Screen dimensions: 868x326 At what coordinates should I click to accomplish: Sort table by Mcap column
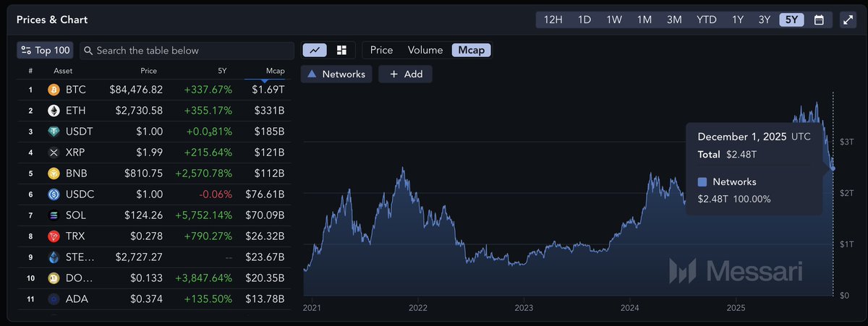pyautogui.click(x=276, y=71)
